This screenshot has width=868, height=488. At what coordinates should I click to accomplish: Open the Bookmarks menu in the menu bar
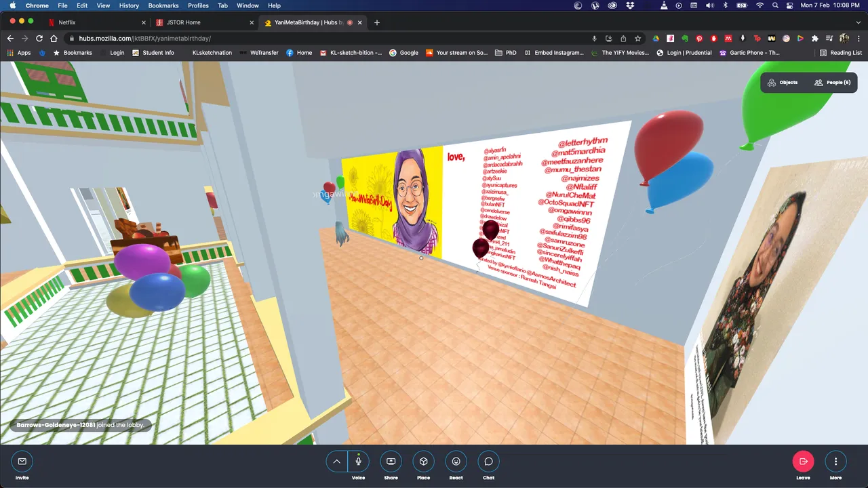163,5
